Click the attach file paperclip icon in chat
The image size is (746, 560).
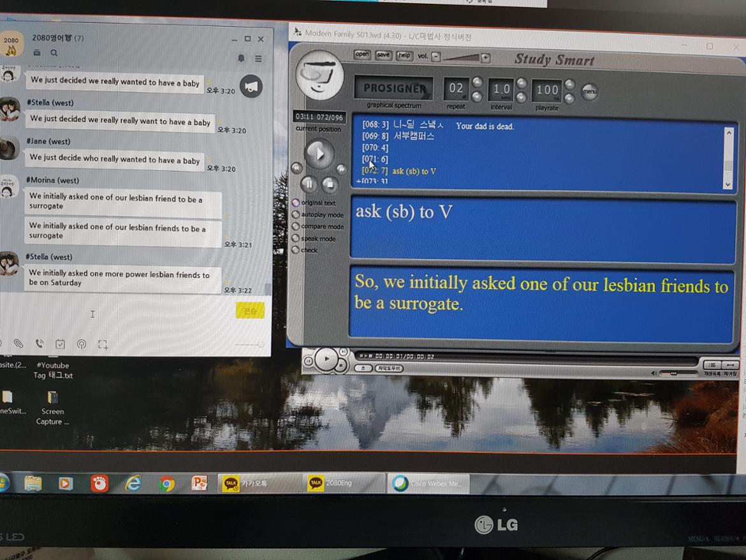[x=18, y=344]
